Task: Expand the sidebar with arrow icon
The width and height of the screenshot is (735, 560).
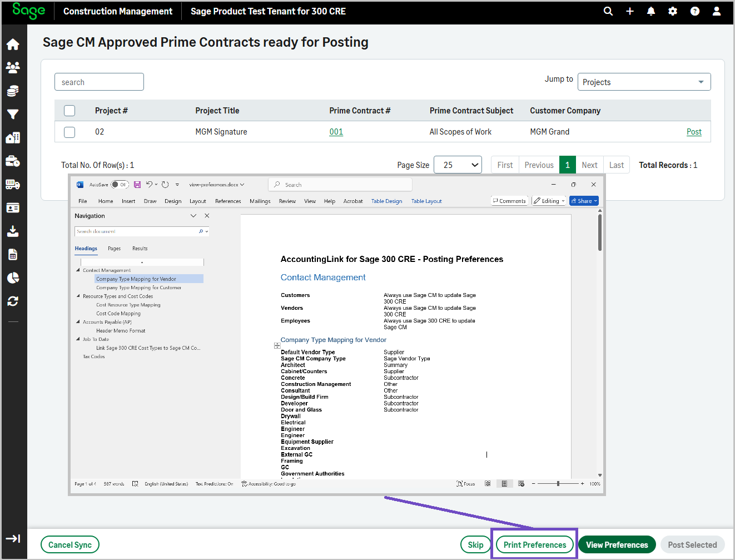Action: (x=13, y=538)
